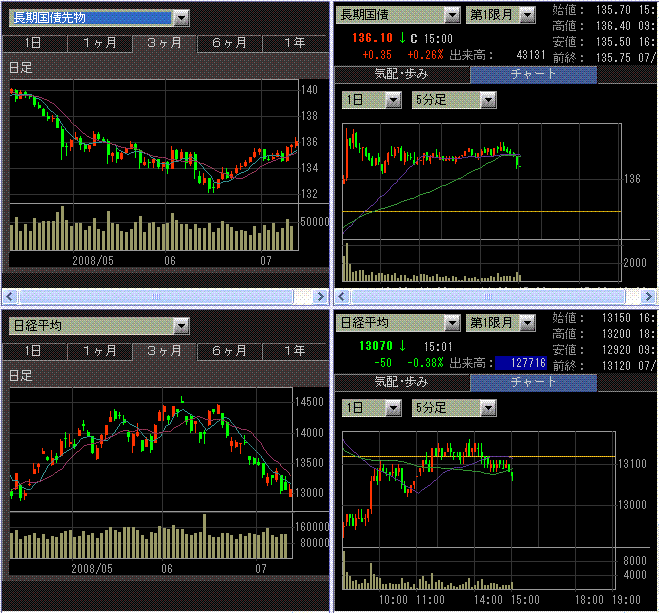This screenshot has width=659, height=613.
Task: Switch to 6ヶ月 tab in bond futures panel
Action: click(x=229, y=43)
